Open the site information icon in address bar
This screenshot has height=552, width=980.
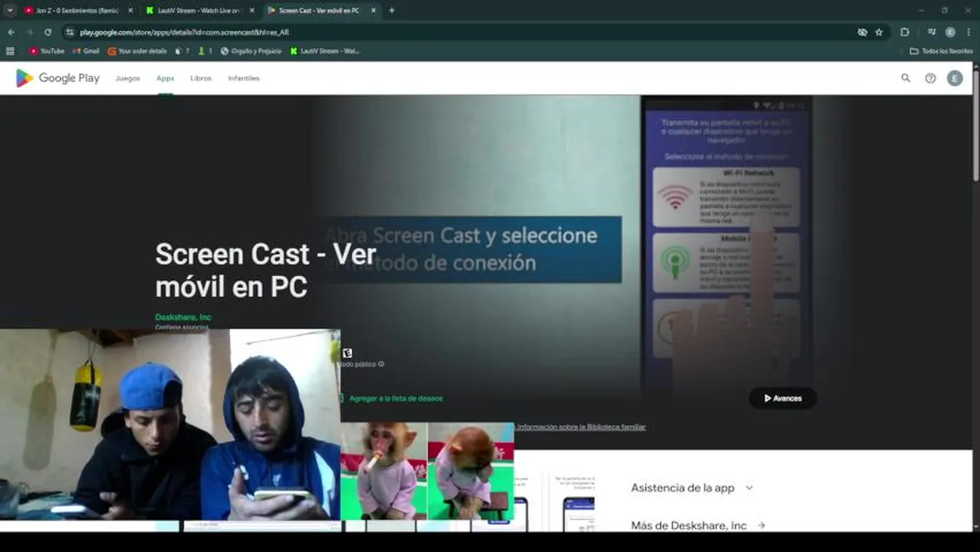[70, 32]
